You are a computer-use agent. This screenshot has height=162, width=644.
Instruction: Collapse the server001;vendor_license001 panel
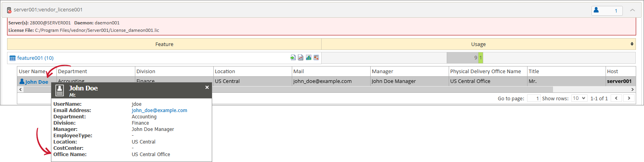coord(632,10)
